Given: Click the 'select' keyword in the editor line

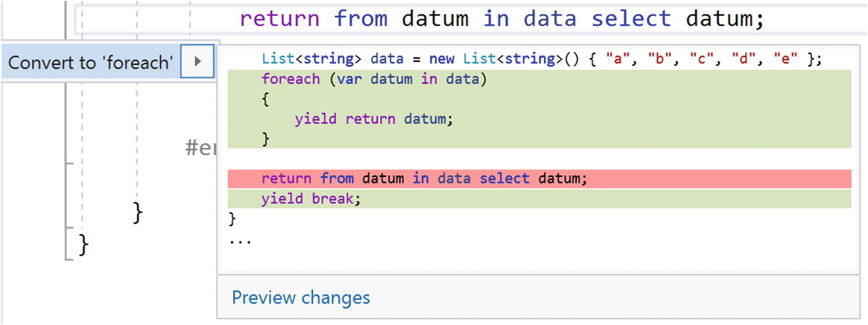Looking at the screenshot, I should (631, 19).
